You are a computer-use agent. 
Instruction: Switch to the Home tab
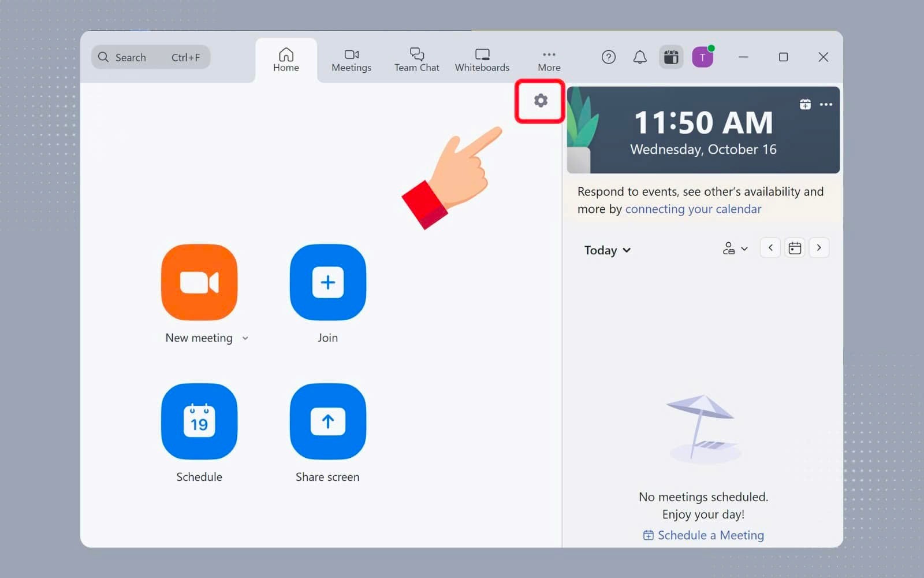[286, 60]
